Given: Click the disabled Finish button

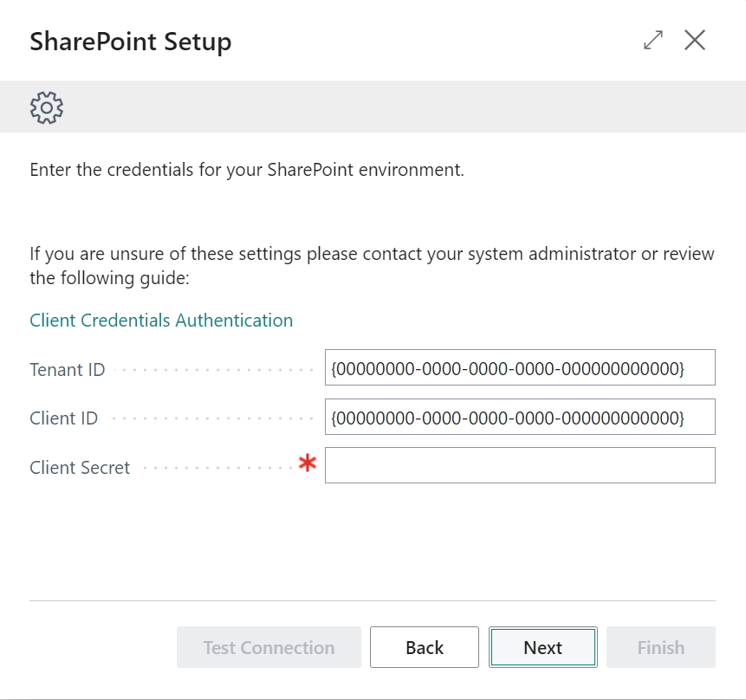Looking at the screenshot, I should pyautogui.click(x=660, y=646).
